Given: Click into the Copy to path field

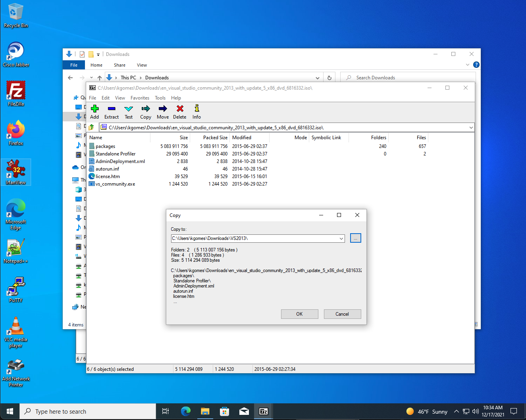Looking at the screenshot, I should 254,238.
